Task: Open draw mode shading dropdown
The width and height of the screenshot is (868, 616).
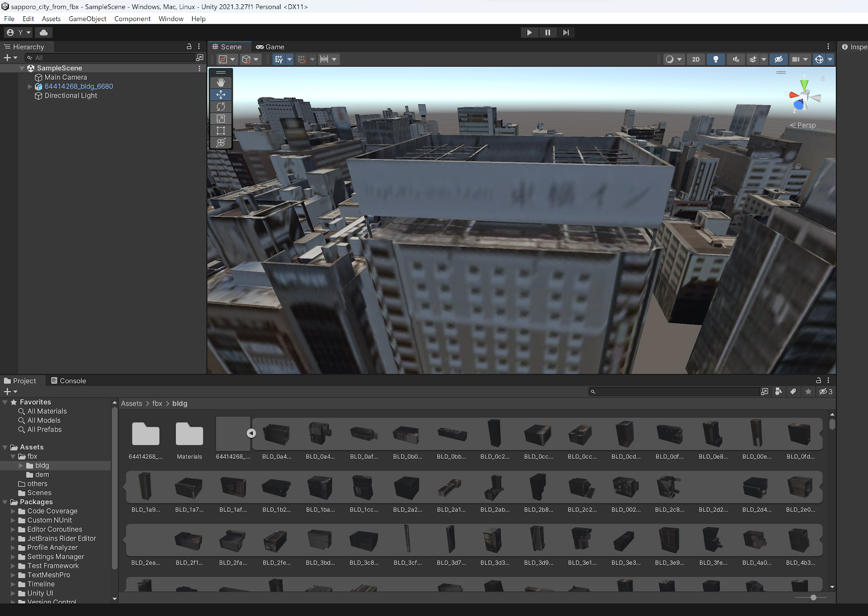Action: coord(673,60)
